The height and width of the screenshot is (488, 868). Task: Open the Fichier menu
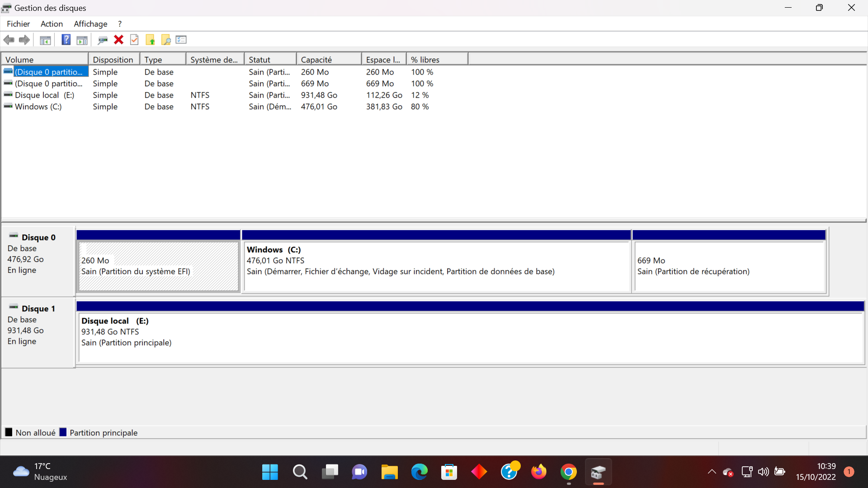coord(18,24)
